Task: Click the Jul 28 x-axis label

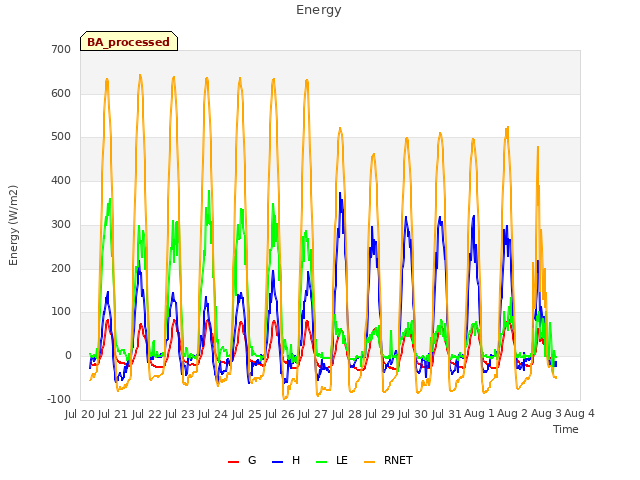Action: point(346,414)
